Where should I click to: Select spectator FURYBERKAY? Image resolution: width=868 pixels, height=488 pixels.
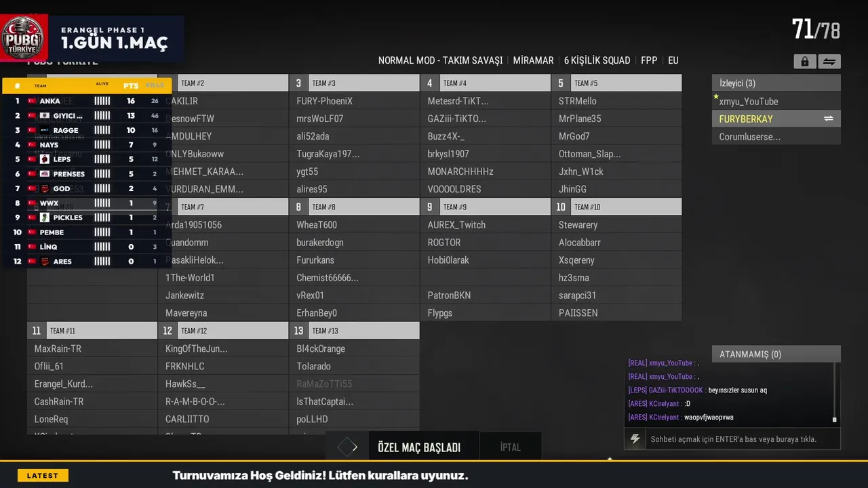(776, 119)
